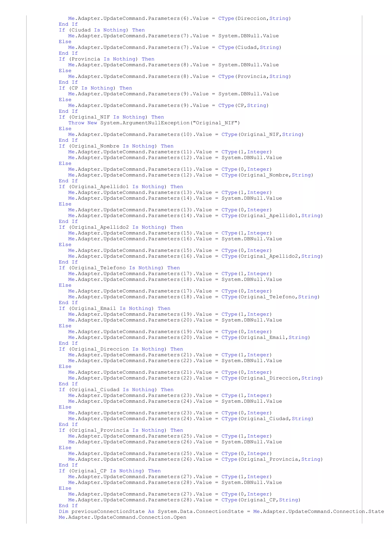
Task: Click 'If (Original_NIF Is Nothing) Then' line
Action: click(111, 117)
